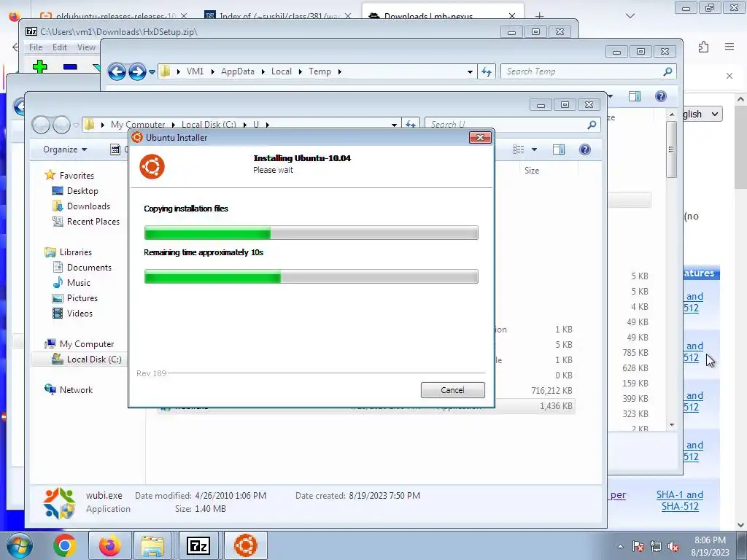Open the Organize dropdown menu
The height and width of the screenshot is (560, 747).
coord(65,149)
